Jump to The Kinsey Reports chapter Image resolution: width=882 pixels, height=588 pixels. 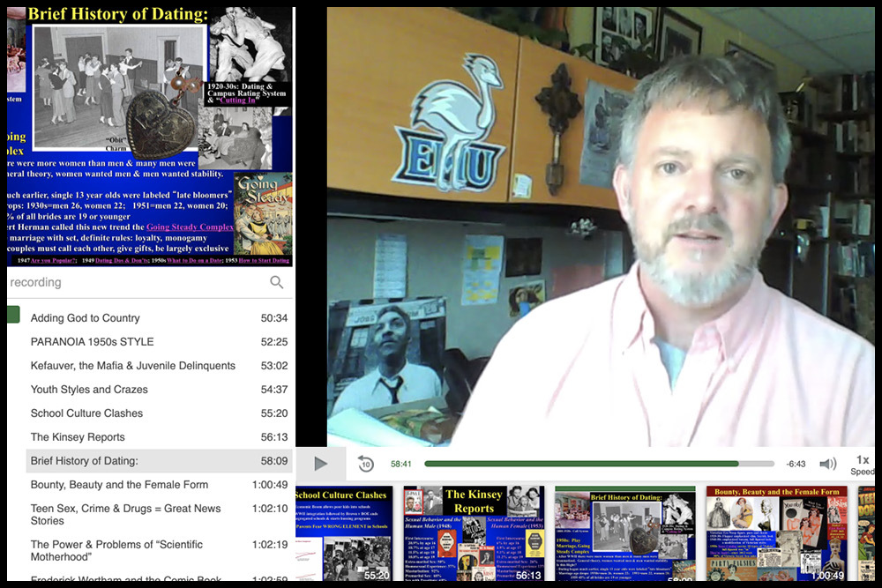click(78, 437)
